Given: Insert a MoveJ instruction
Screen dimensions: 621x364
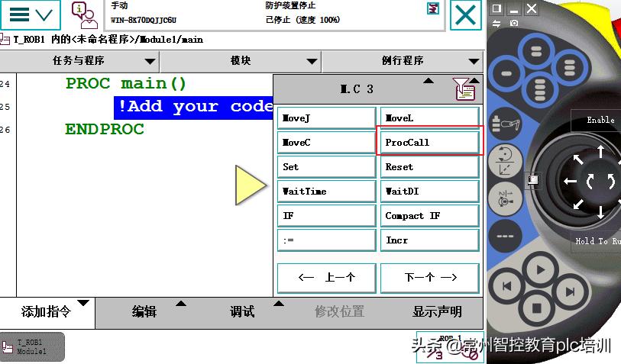Looking at the screenshot, I should tap(326, 118).
